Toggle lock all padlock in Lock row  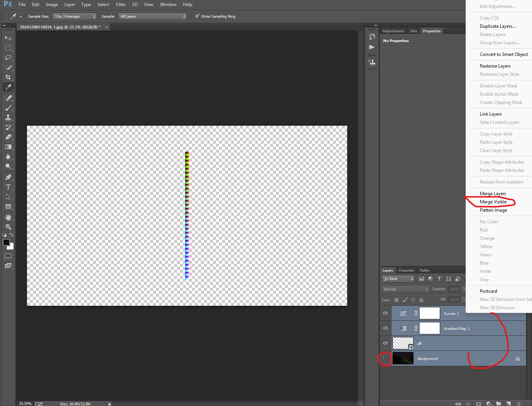click(421, 300)
